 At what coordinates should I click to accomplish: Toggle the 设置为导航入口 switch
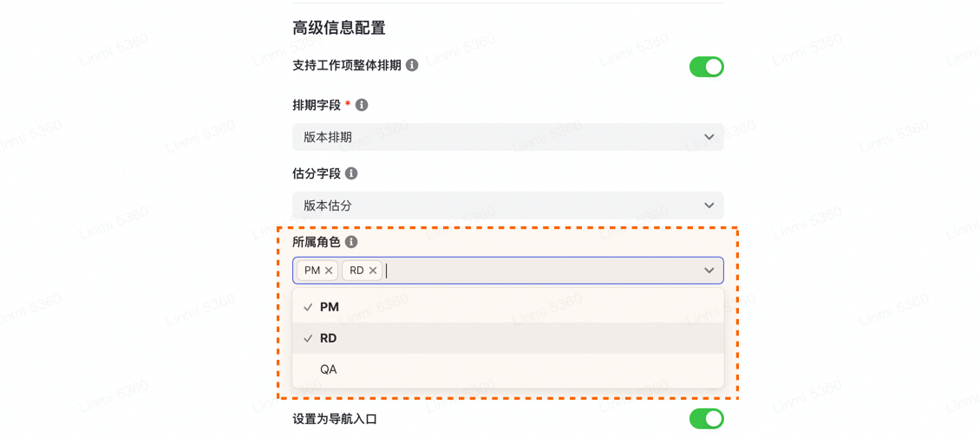706,418
